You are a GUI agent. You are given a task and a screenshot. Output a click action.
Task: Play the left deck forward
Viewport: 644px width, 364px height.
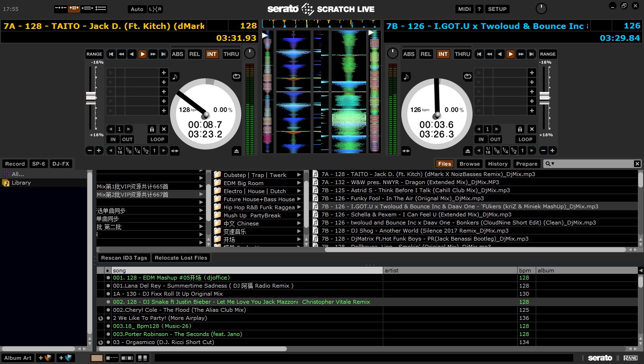[x=142, y=54]
